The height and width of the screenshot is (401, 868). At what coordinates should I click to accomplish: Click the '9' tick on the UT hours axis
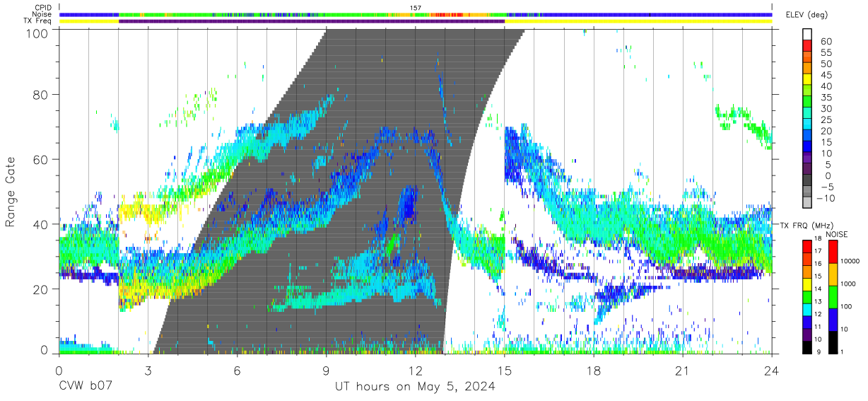tap(327, 370)
